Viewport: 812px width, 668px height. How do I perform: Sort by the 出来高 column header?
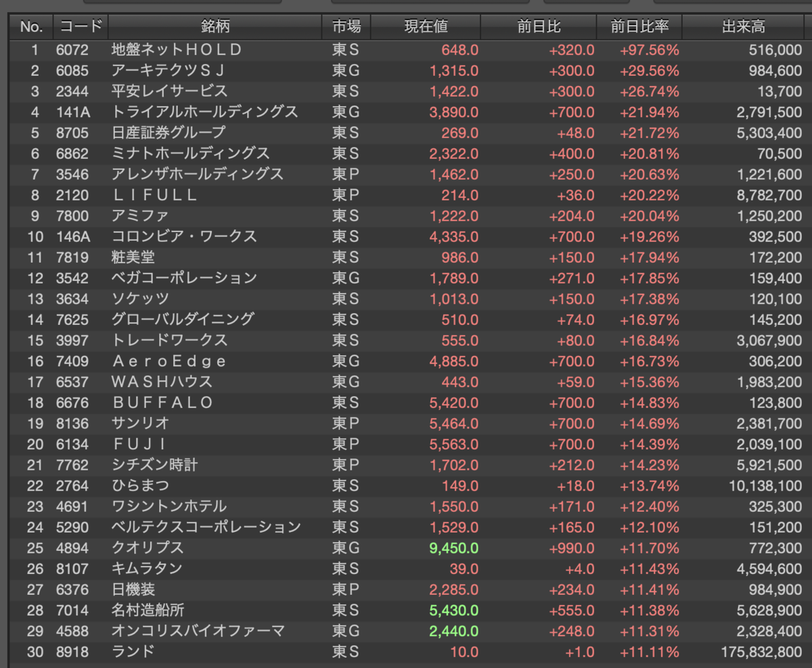(x=744, y=27)
